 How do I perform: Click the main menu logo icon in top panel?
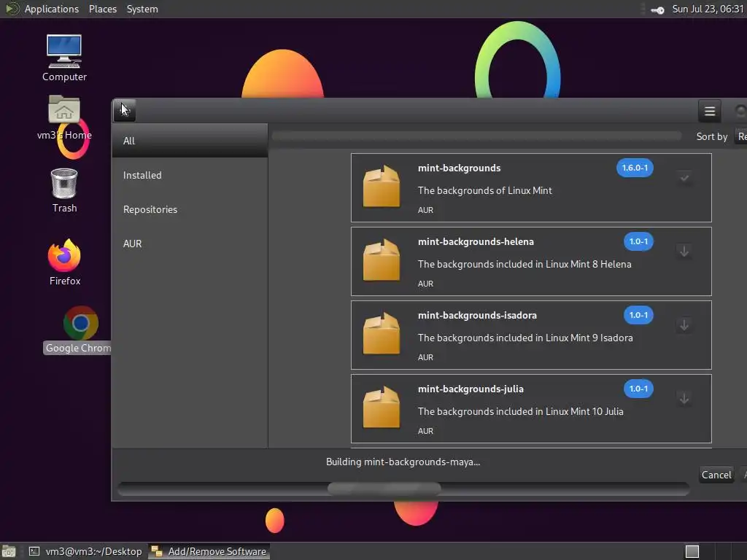pyautogui.click(x=12, y=9)
